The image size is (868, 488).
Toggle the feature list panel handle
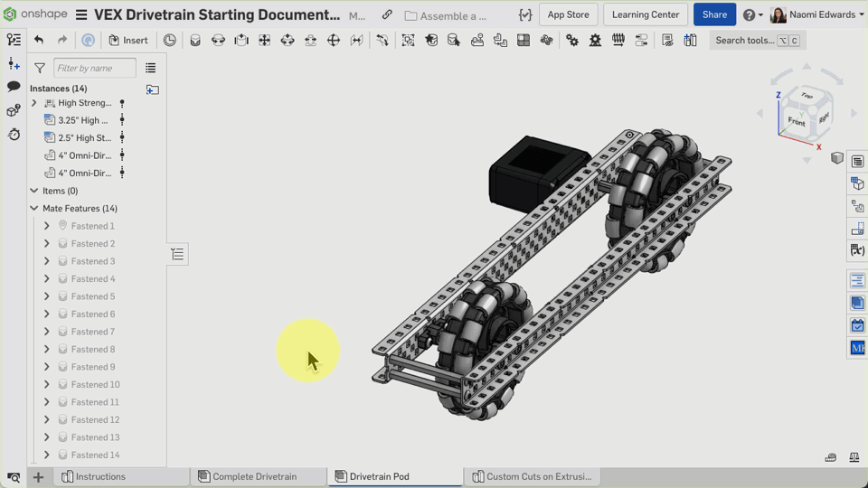(177, 255)
